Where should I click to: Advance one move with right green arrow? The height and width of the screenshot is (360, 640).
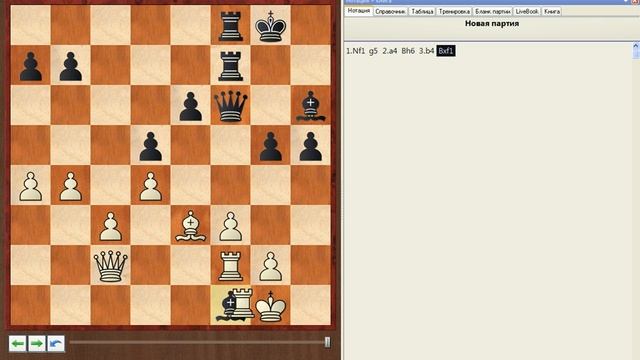(x=37, y=343)
